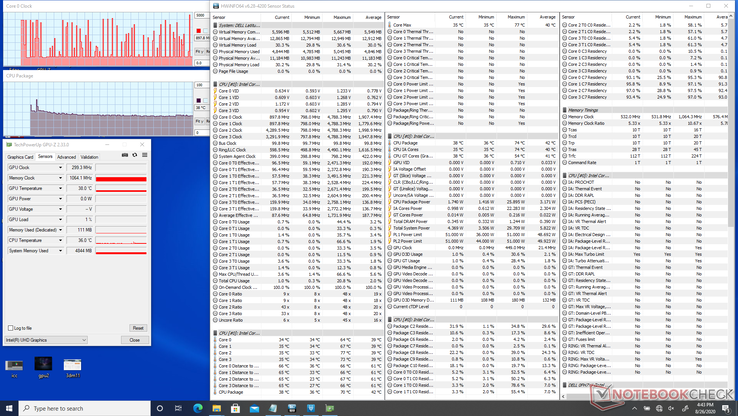
Task: Open GPU Voltage sensor dropdown
Action: [60, 209]
